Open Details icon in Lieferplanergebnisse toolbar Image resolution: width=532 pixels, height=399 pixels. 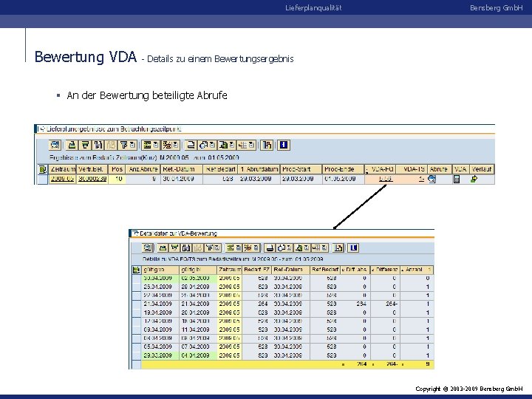[x=55, y=145]
